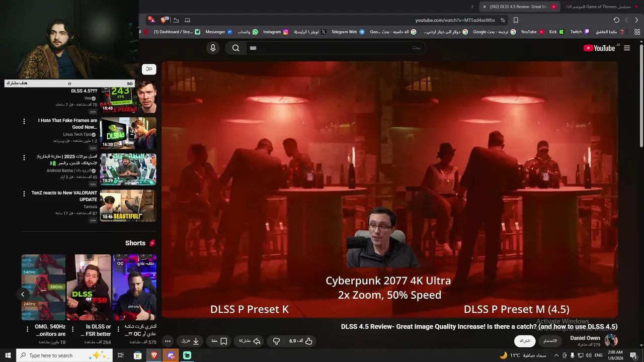The height and width of the screenshot is (362, 644).
Task: Open the YouTube bookmark in bookmarks bar
Action: [532, 32]
